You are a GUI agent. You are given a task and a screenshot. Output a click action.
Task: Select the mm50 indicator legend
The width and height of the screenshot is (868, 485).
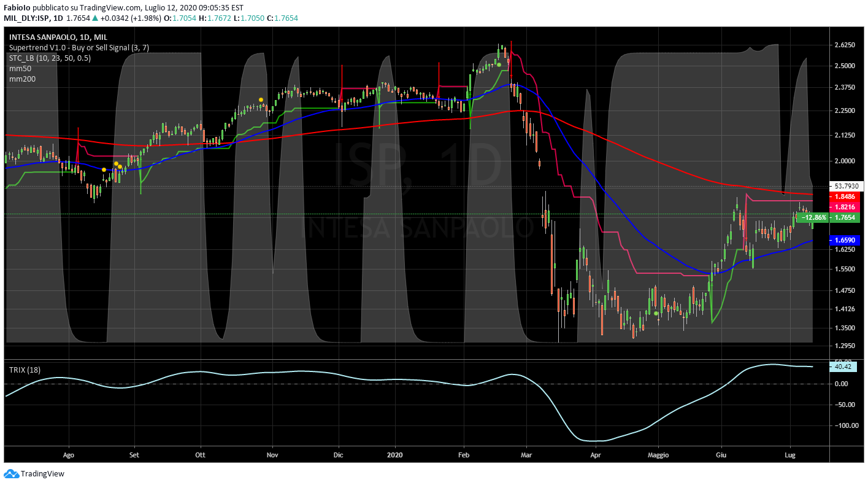pyautogui.click(x=20, y=69)
